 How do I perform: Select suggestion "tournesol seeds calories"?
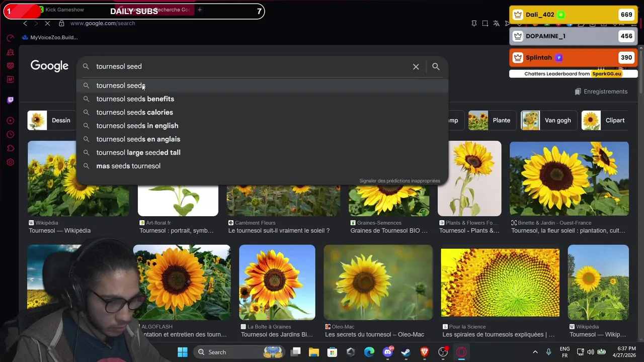[262, 112]
